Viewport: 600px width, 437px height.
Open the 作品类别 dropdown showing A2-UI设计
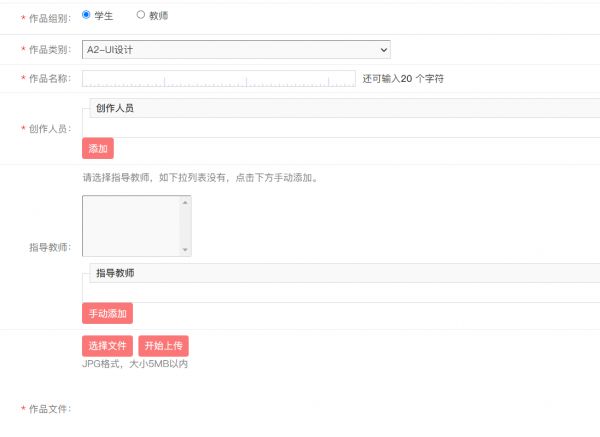(236, 50)
